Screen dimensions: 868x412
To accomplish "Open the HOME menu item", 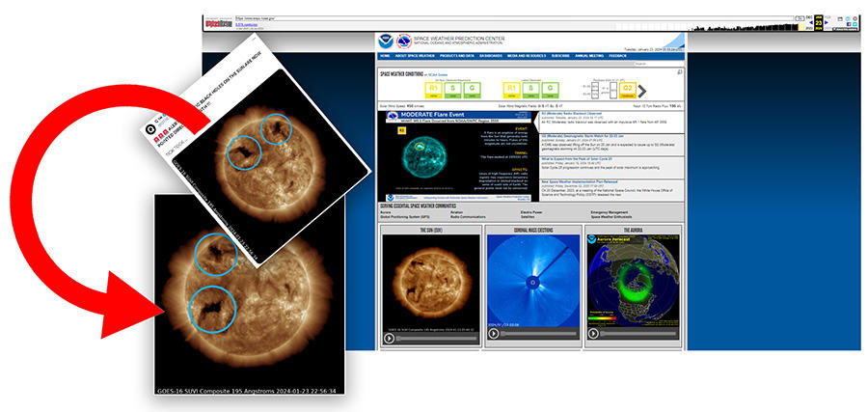I will (x=385, y=56).
